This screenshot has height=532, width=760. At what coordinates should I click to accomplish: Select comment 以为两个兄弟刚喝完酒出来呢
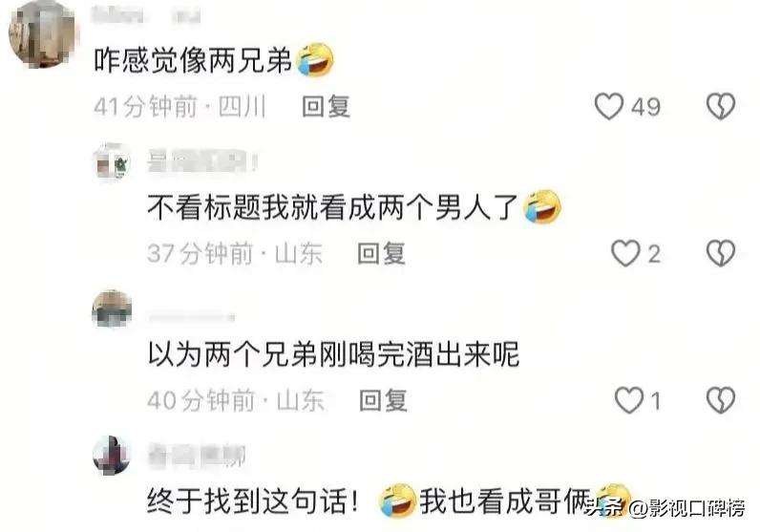coord(333,354)
